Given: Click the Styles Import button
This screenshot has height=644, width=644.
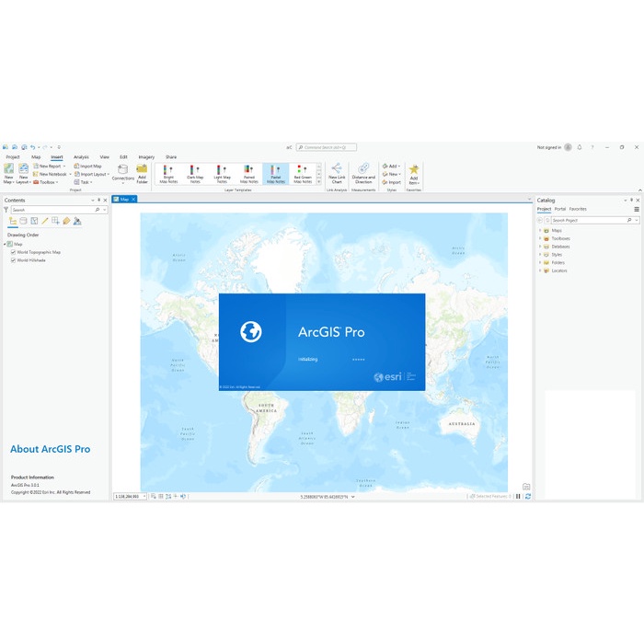Looking at the screenshot, I should (x=391, y=182).
